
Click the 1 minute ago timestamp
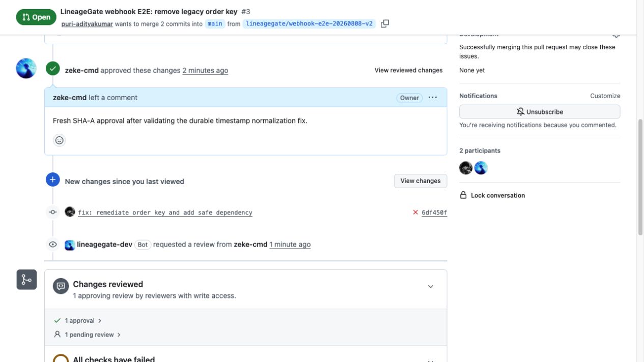(x=290, y=245)
